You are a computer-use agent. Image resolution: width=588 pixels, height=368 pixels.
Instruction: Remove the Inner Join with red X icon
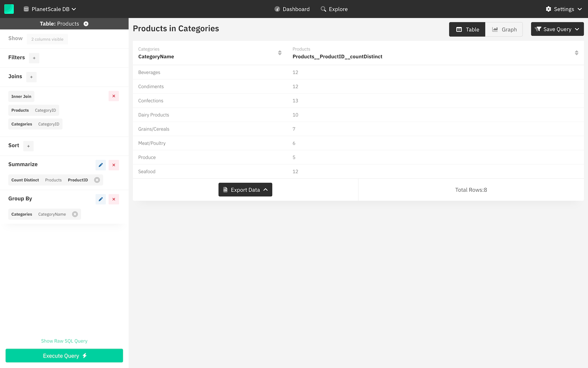pyautogui.click(x=114, y=96)
